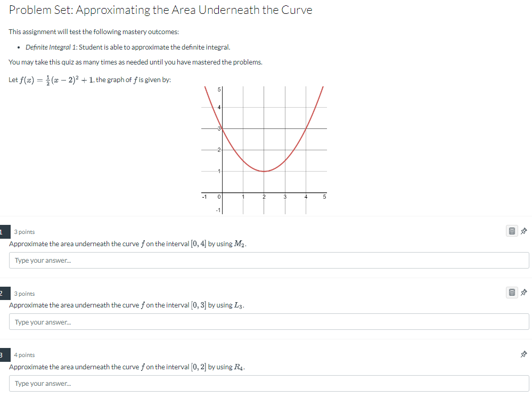Select the problem set title heading
Viewport: 532px width, 397px height.
click(x=160, y=10)
